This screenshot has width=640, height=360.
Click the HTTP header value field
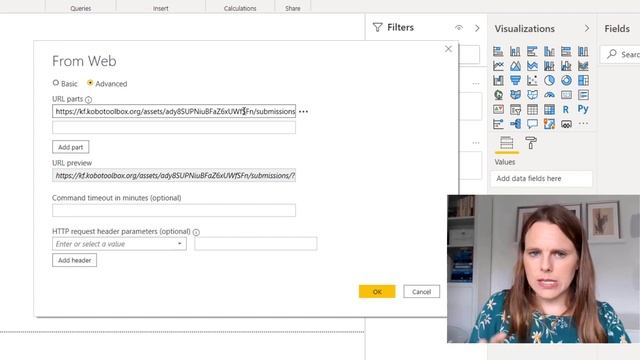click(x=256, y=244)
